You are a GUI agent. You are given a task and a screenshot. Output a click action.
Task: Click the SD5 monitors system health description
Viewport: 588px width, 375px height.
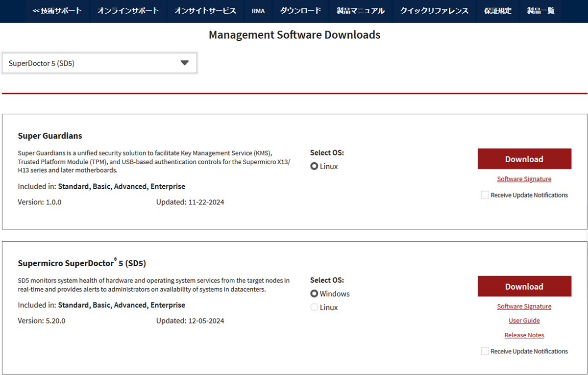pyautogui.click(x=154, y=285)
